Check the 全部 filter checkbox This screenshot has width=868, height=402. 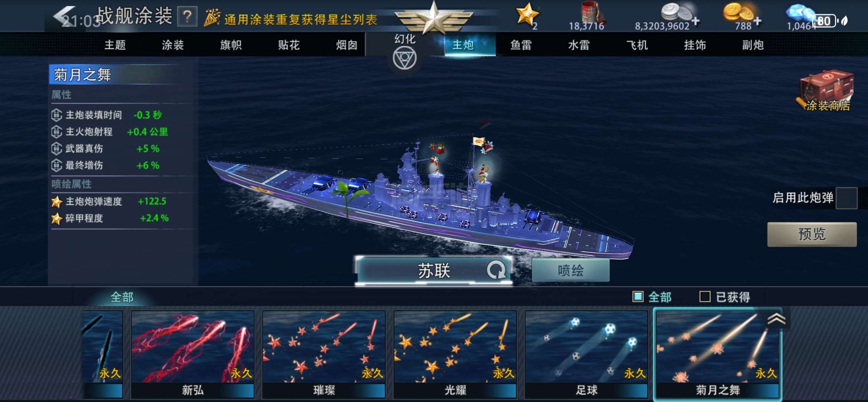[x=638, y=297]
